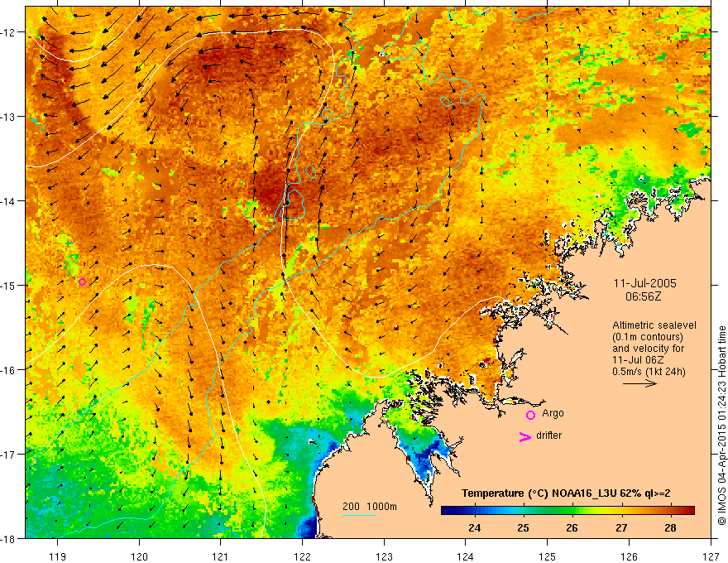728x563 pixels.
Task: Click the latitude axis label '-16'
Action: 8,370
